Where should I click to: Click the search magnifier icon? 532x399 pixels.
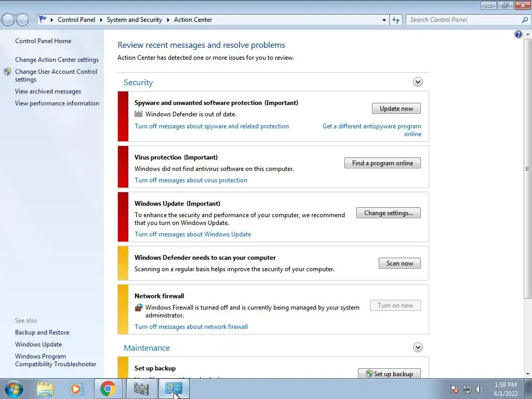pyautogui.click(x=525, y=20)
